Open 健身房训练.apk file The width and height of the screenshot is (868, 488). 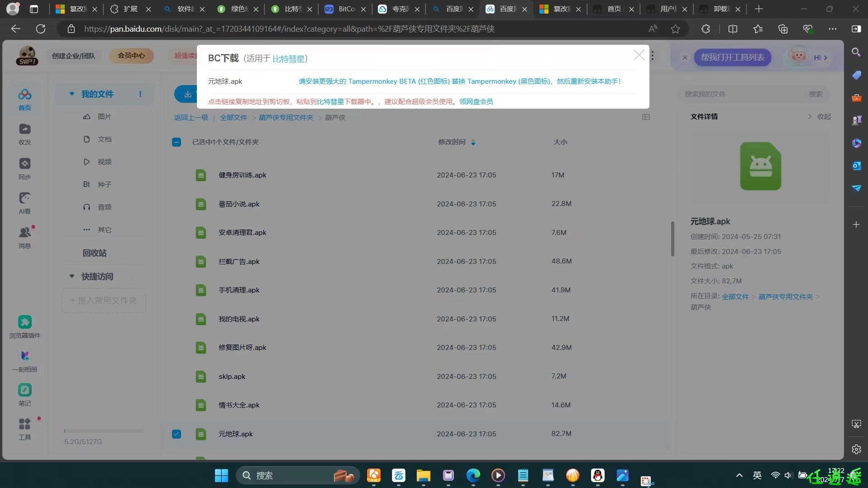(x=242, y=175)
